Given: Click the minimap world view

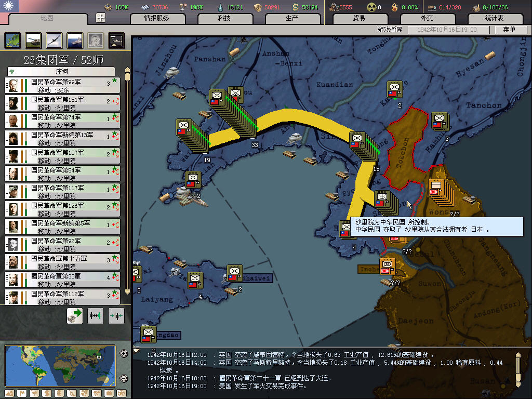Looking at the screenshot, I should pyautogui.click(x=60, y=366).
